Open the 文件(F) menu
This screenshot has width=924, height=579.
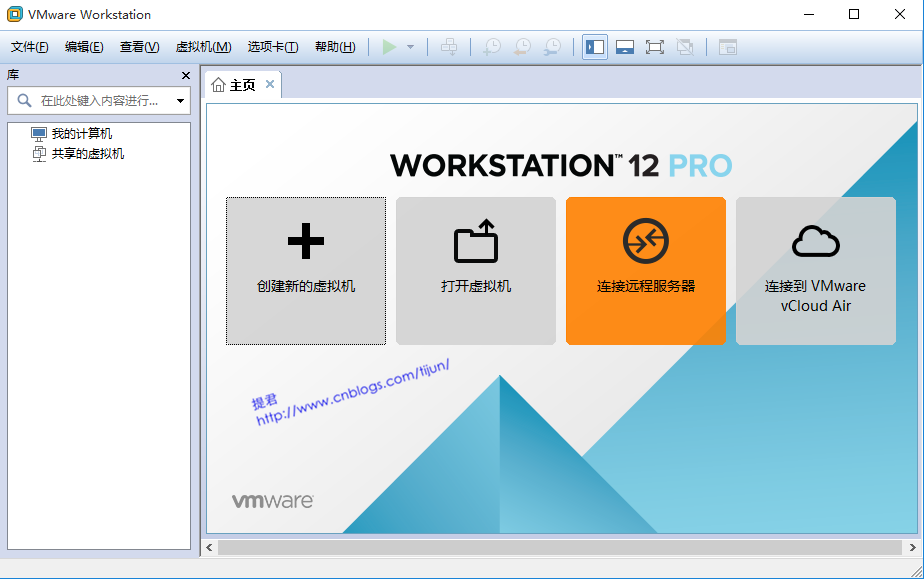[x=29, y=47]
